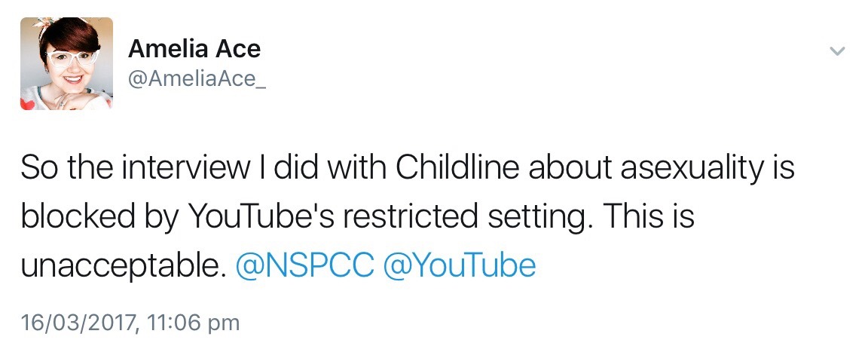868x346 pixels.
Task: Click the @AmeliaAce_ handle
Action: point(197,79)
